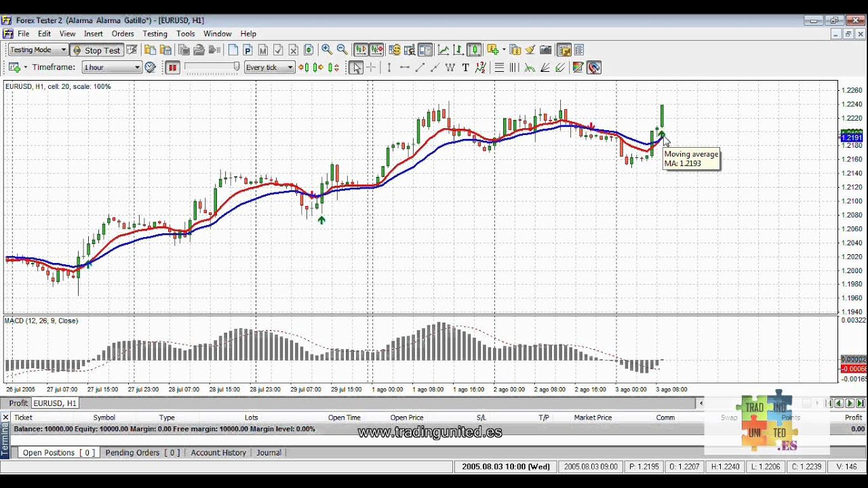This screenshot has height=488, width=868.
Task: Switch to Pending Orders tab
Action: click(142, 453)
